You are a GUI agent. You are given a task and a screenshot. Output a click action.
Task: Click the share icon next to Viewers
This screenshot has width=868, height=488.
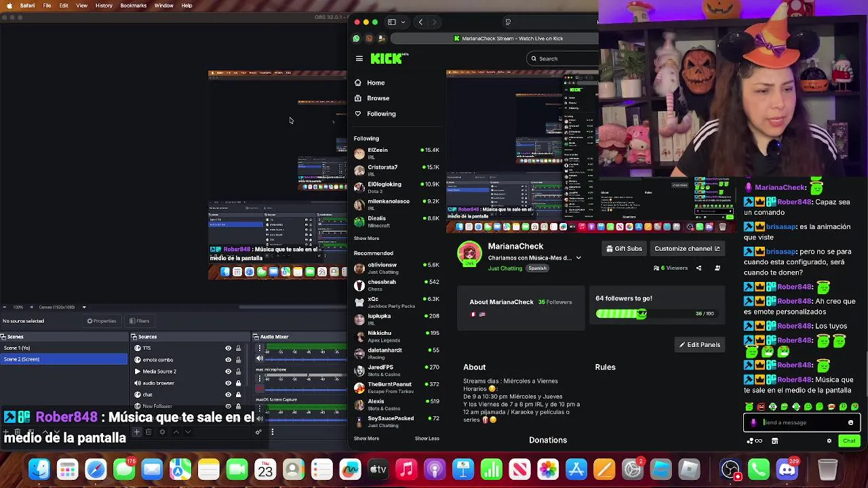(698, 268)
